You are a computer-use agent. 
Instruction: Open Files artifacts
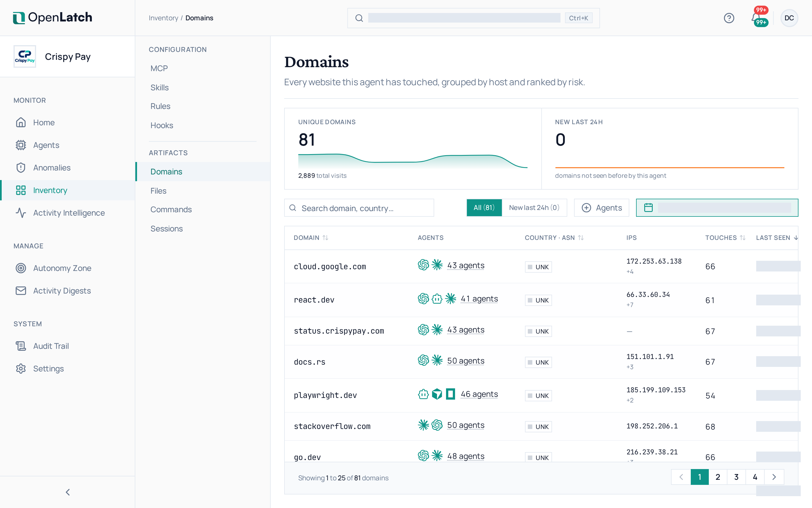click(x=203, y=191)
